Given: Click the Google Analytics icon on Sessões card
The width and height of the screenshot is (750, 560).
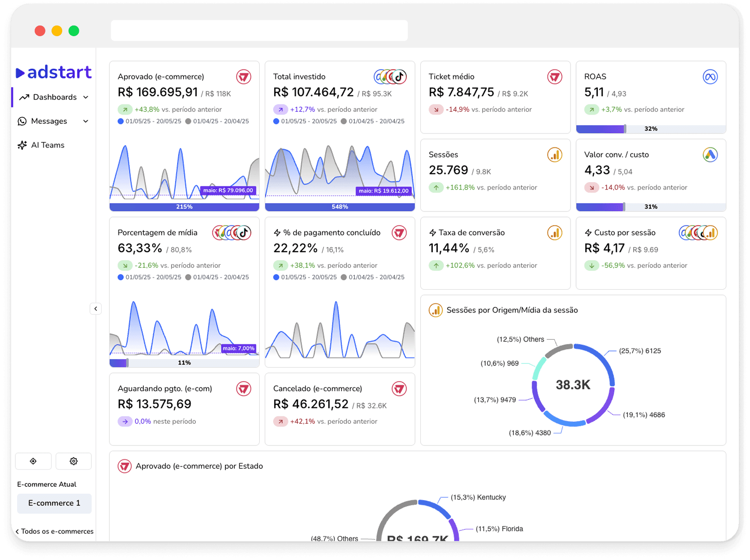Looking at the screenshot, I should [x=555, y=154].
